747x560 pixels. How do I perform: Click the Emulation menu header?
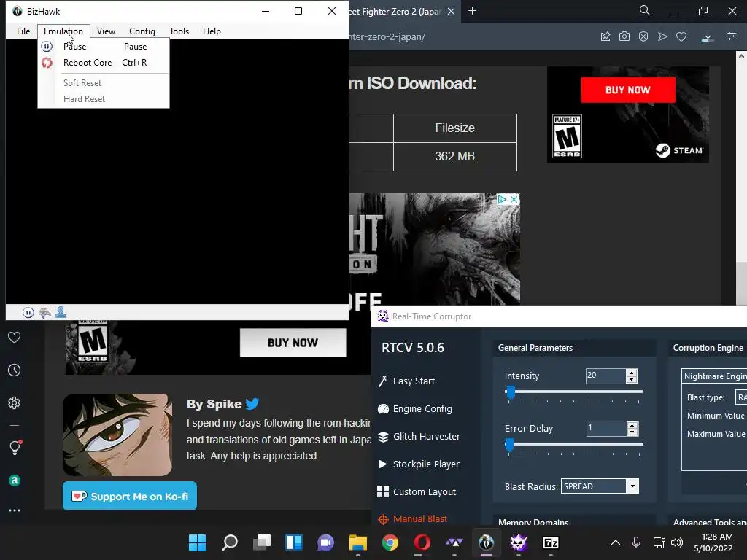(63, 31)
